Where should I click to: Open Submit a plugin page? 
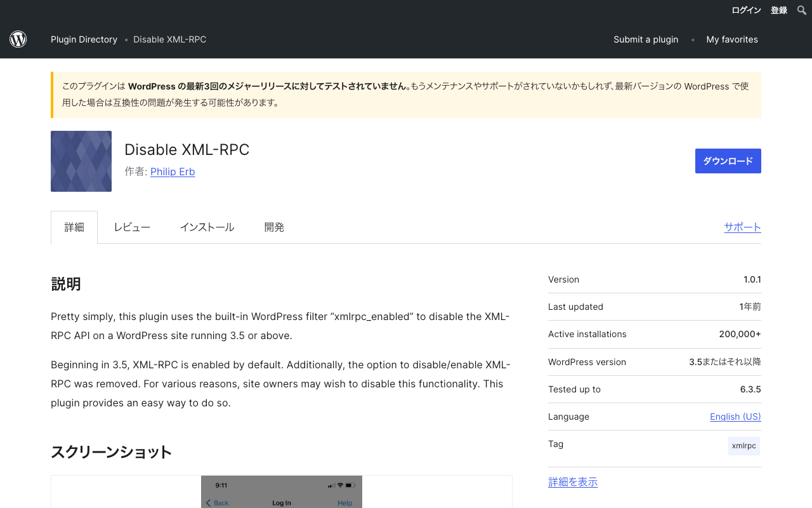(646, 39)
